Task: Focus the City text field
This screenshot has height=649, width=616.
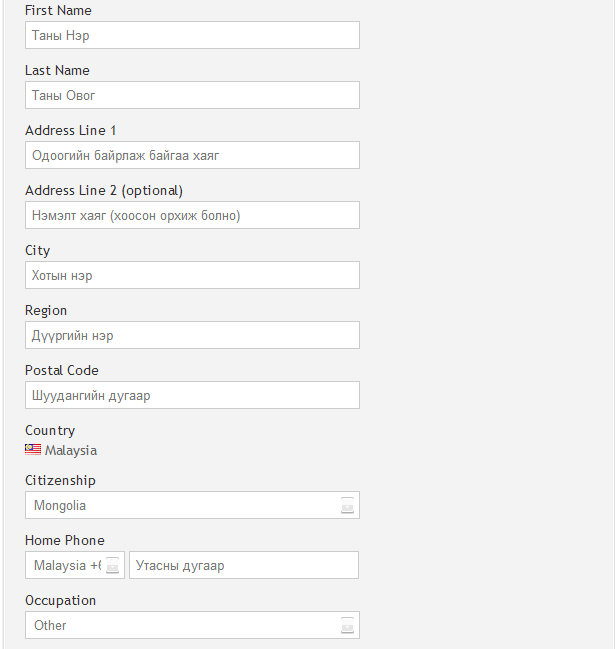Action: [x=192, y=276]
